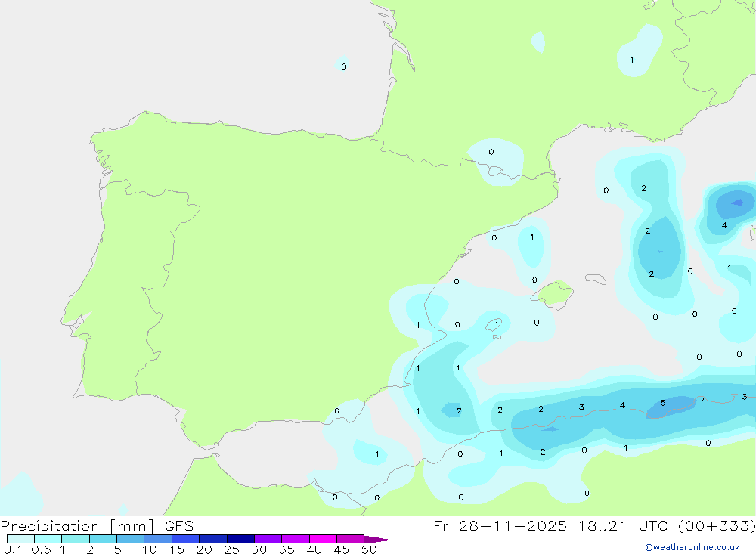Click the Ibiza island with value 1
The image size is (756, 554).
click(494, 324)
